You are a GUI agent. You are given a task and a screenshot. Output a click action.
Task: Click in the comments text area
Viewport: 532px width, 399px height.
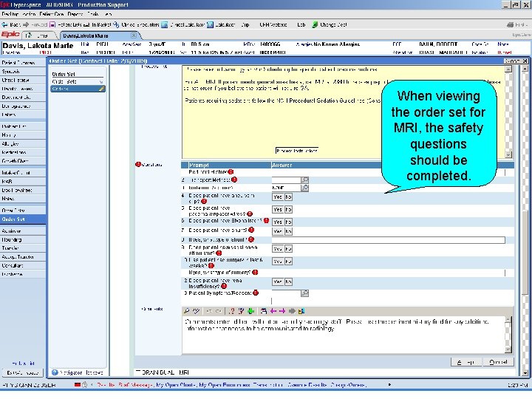point(344,335)
